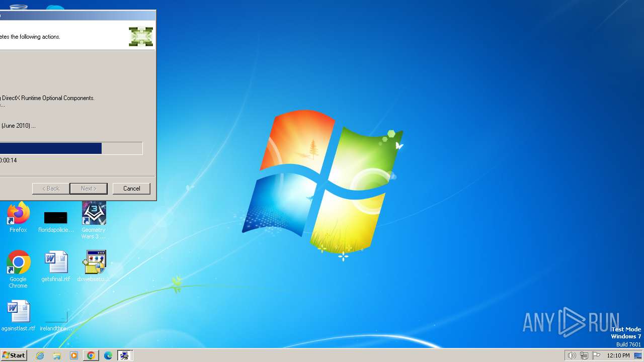644x362 pixels.
Task: Launch Windows Media Player from taskbar
Action: click(x=74, y=355)
